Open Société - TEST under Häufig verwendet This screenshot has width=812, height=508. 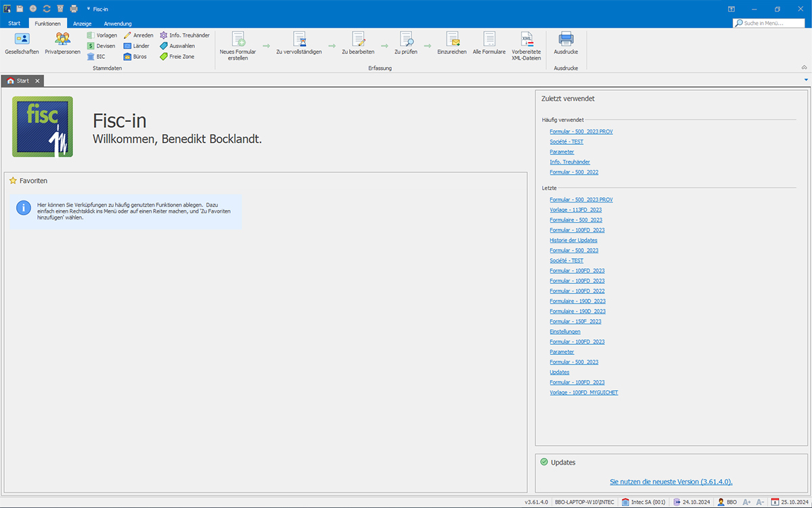pos(566,142)
